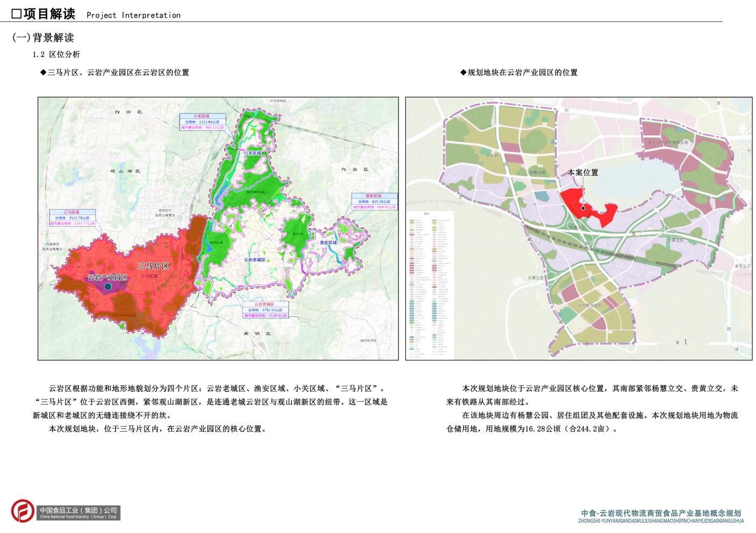
Task: Click the 云岩产业园区 label on the left map
Action: point(108,277)
